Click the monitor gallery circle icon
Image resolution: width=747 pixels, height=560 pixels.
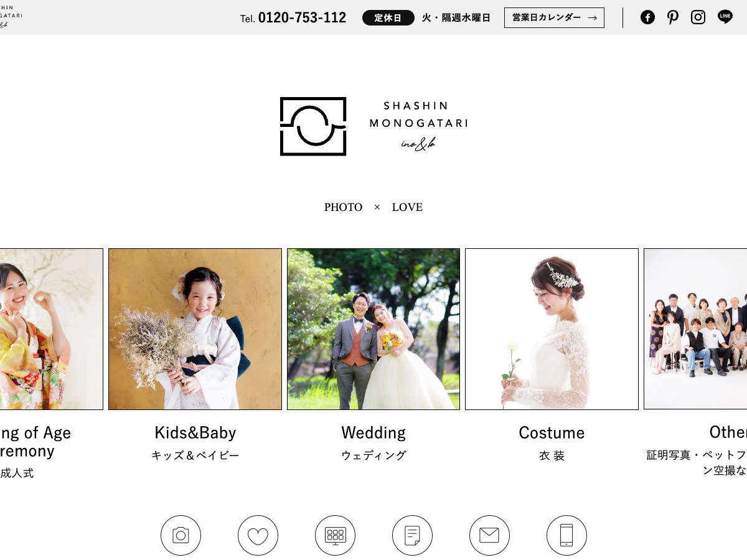pos(335,535)
